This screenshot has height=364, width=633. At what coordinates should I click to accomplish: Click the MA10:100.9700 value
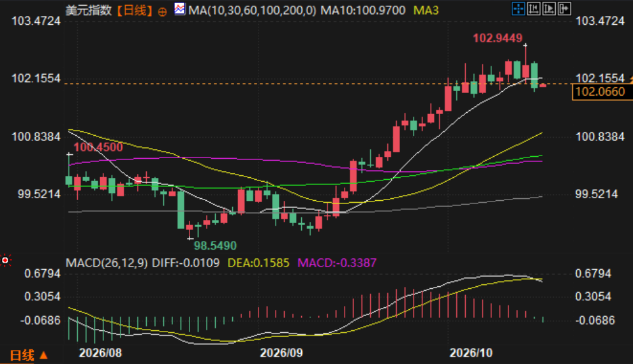[x=363, y=10]
